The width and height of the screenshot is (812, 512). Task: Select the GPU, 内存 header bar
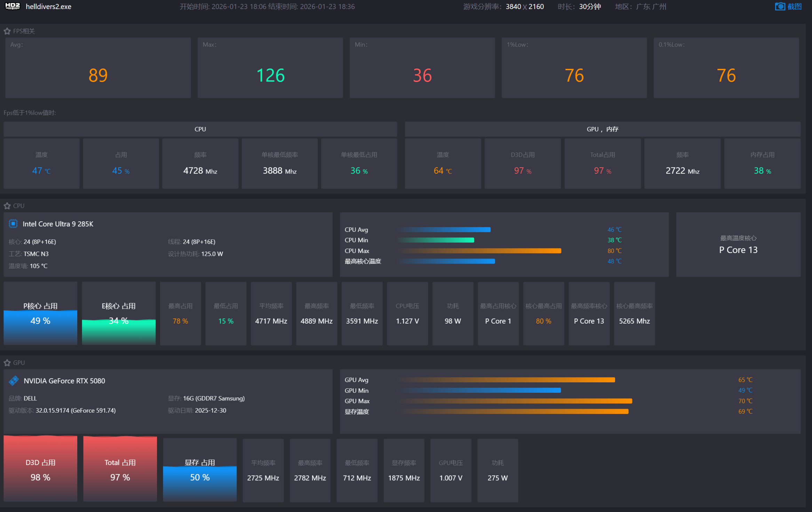coord(602,129)
